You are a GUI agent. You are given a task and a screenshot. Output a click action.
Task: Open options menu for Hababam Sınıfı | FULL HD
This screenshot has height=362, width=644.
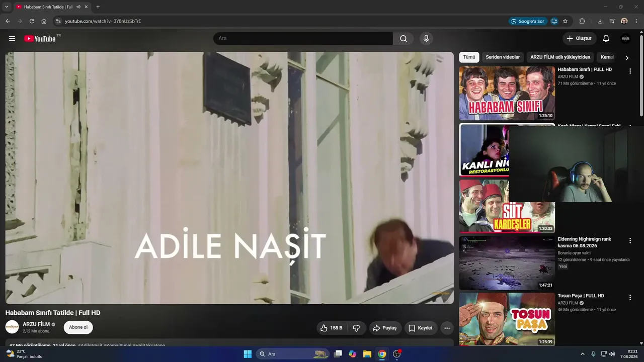coord(630,71)
